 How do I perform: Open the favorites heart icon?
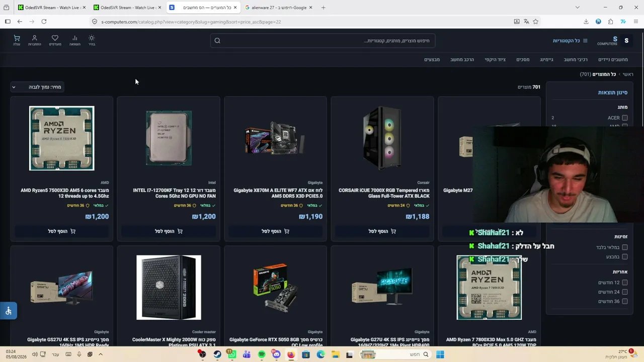click(55, 40)
